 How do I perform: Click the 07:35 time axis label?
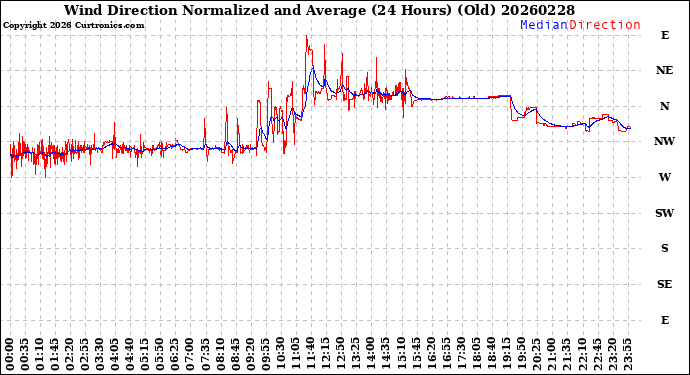click(205, 355)
